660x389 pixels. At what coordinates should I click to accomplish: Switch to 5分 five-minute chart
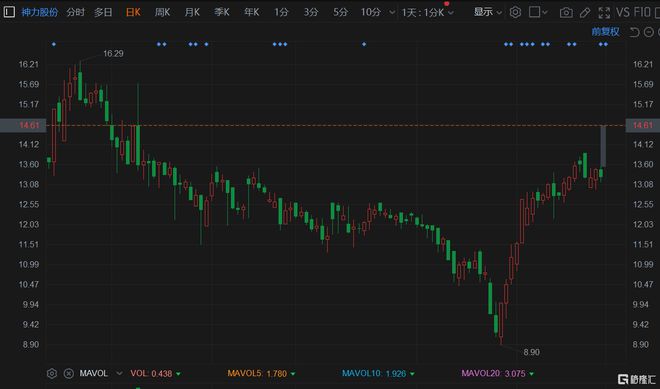pyautogui.click(x=341, y=12)
